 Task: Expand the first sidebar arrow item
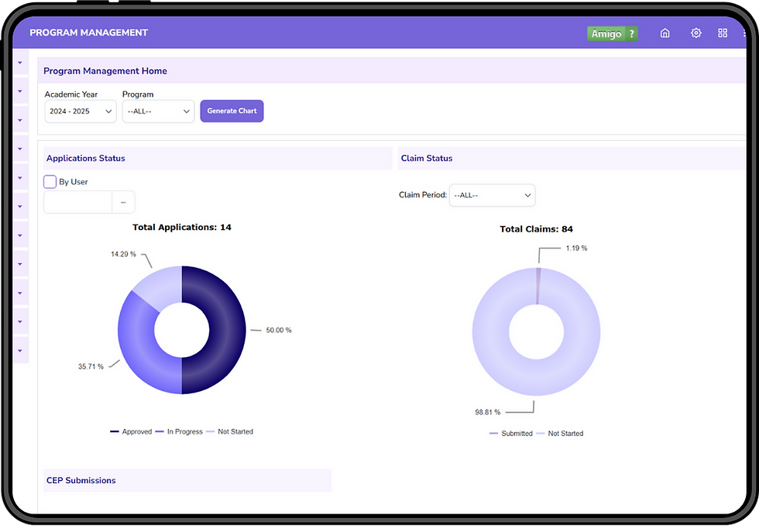20,63
